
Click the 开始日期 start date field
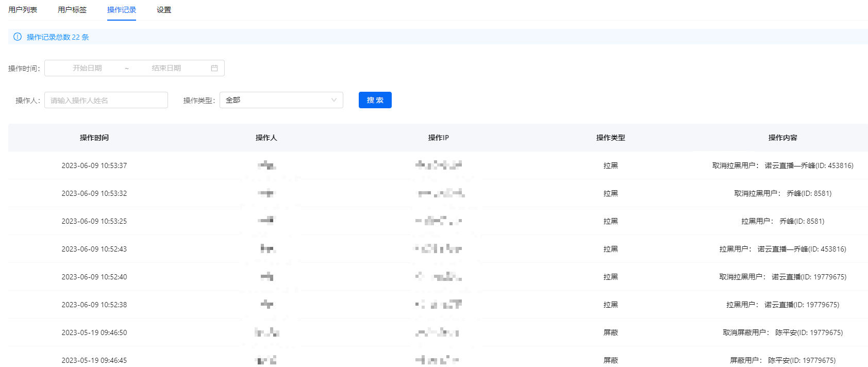click(x=87, y=68)
